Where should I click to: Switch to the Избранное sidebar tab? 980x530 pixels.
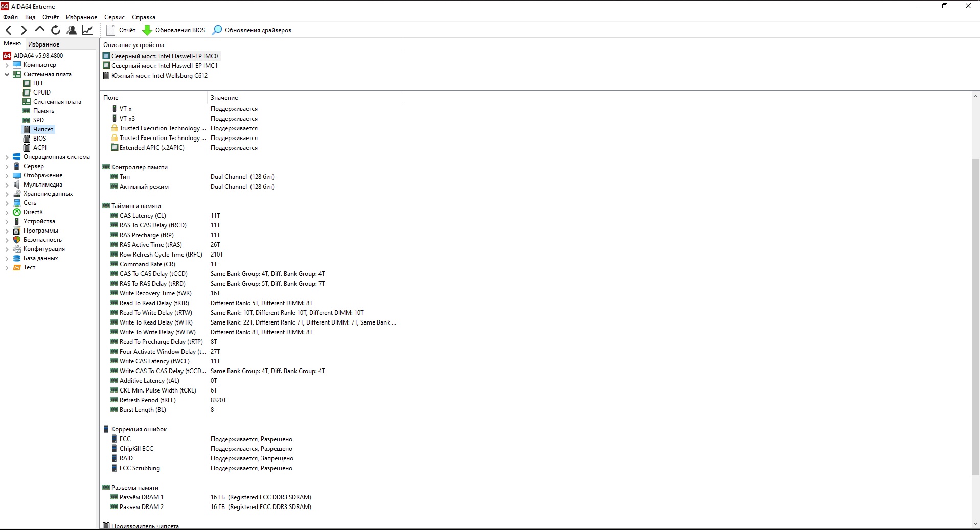(43, 44)
